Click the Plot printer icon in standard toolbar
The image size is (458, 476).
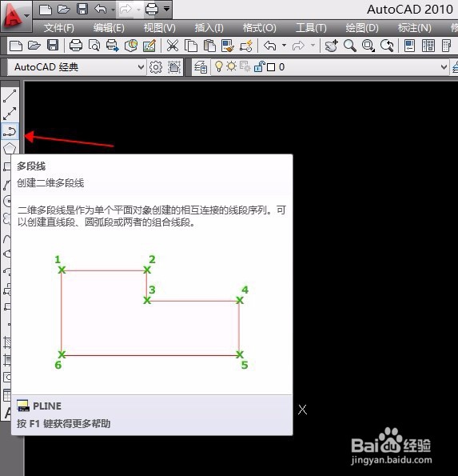[x=76, y=46]
